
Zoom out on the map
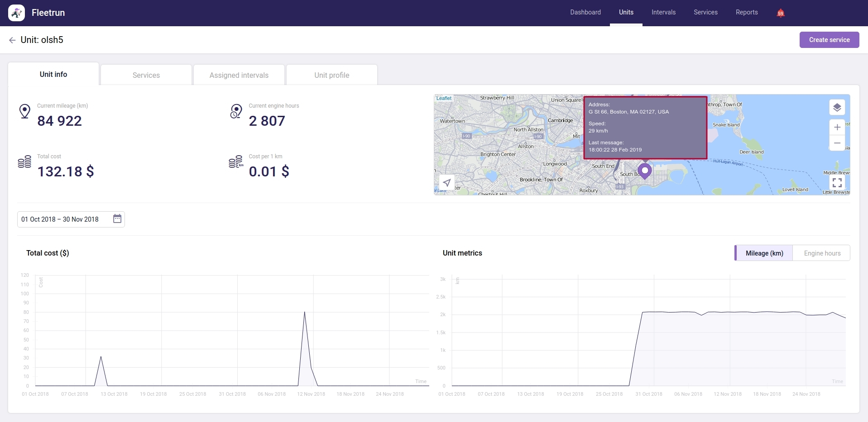tap(837, 143)
